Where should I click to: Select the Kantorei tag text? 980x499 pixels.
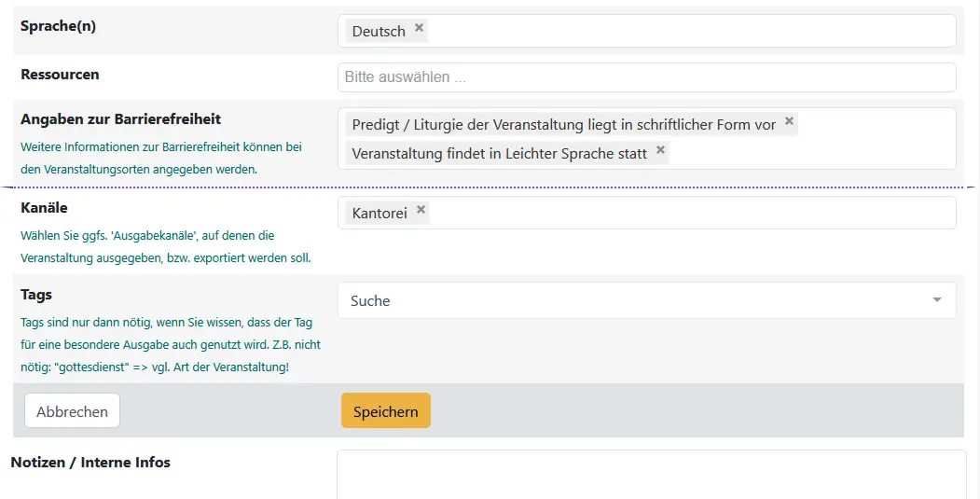click(380, 214)
